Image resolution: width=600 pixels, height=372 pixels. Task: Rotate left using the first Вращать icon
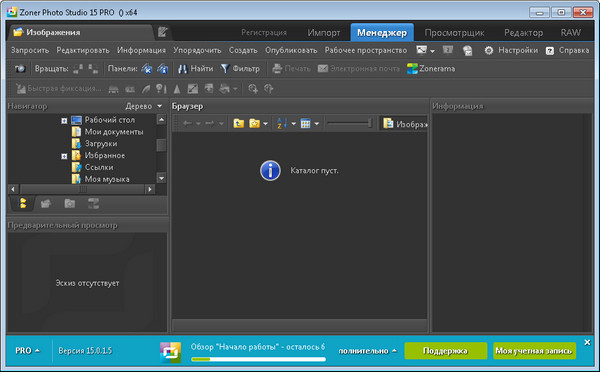point(78,69)
